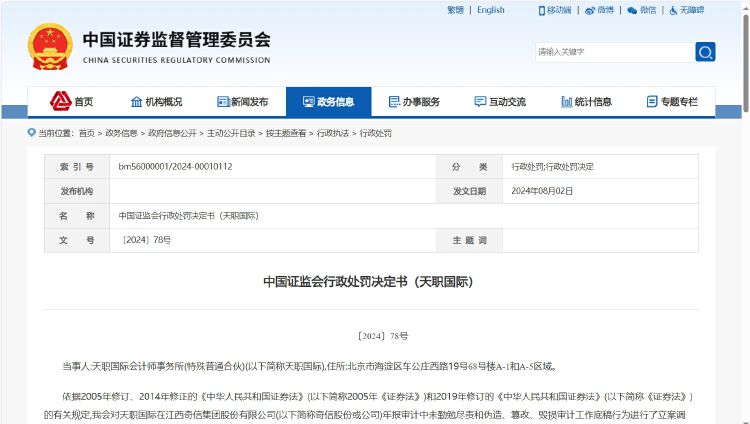This screenshot has height=424, width=750.
Task: Click inside the keyword search field
Action: (615, 52)
